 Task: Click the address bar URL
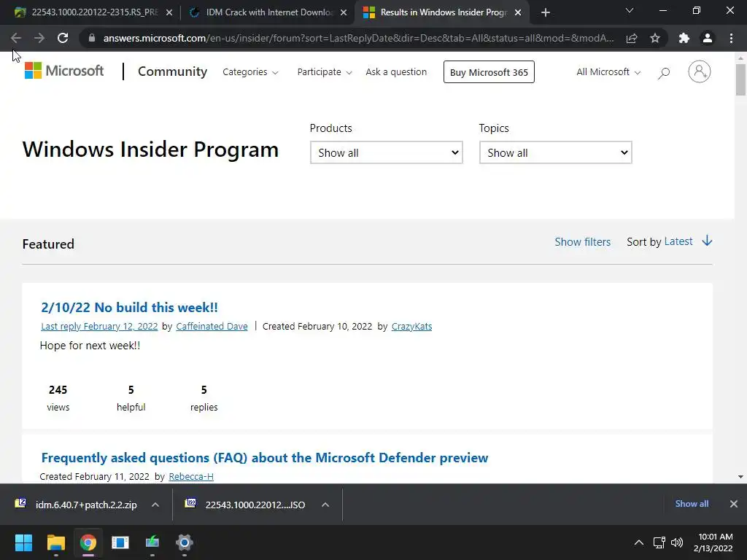(x=358, y=38)
